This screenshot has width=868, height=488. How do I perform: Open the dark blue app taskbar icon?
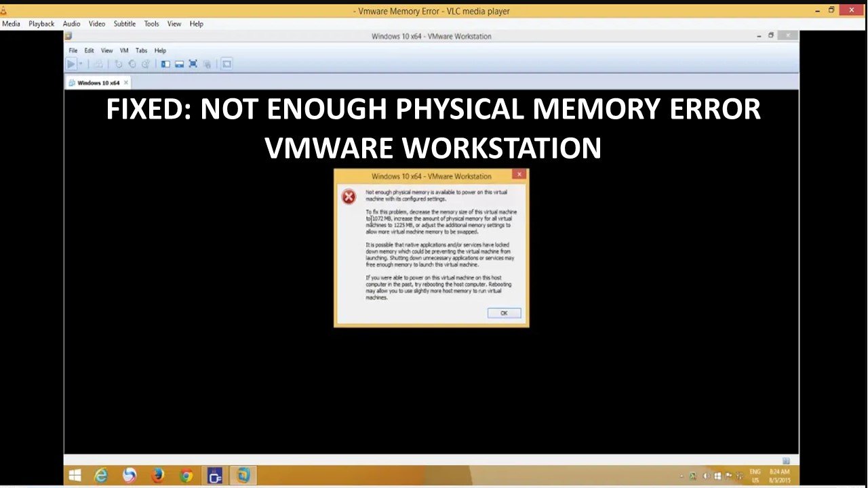pyautogui.click(x=215, y=475)
